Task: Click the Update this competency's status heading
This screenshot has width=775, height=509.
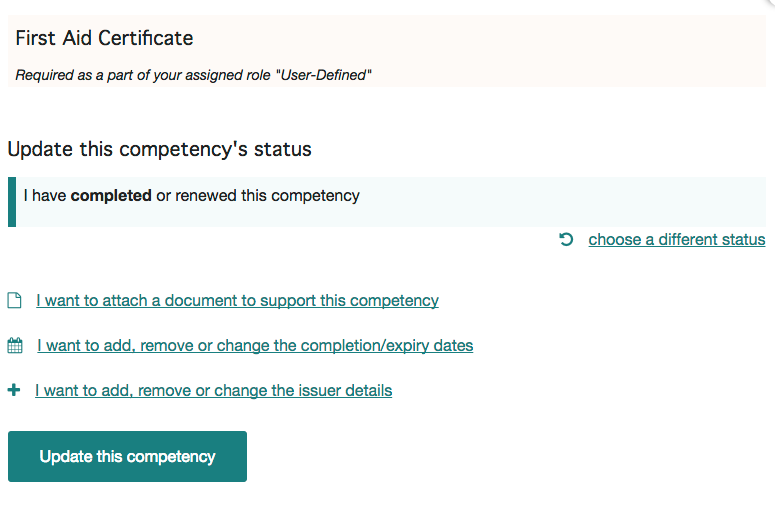Action: point(160,149)
